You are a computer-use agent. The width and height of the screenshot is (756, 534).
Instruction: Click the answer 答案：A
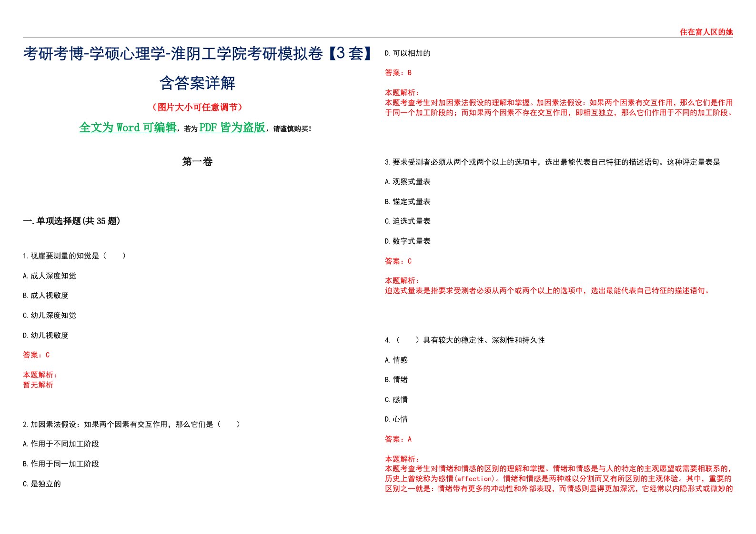(398, 439)
